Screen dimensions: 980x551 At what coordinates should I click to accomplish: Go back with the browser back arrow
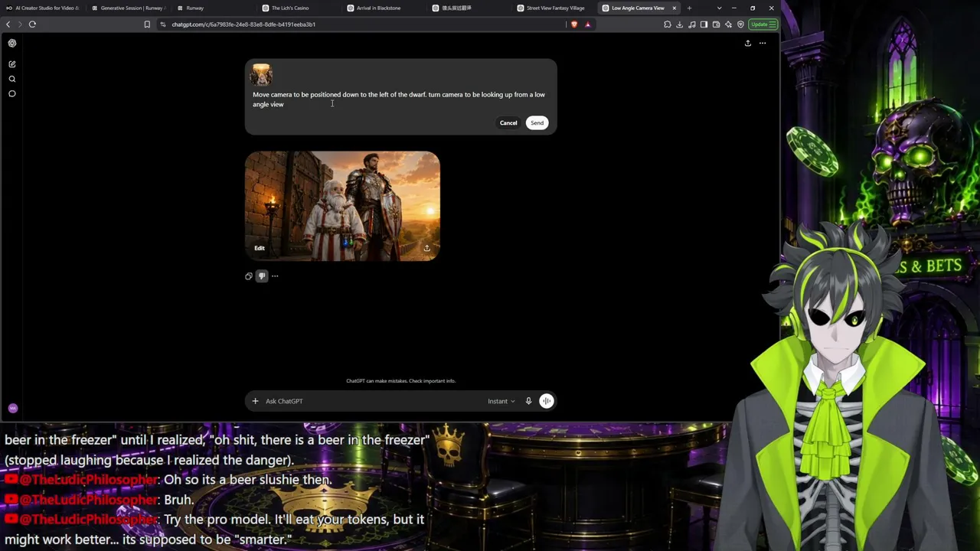tap(8, 24)
